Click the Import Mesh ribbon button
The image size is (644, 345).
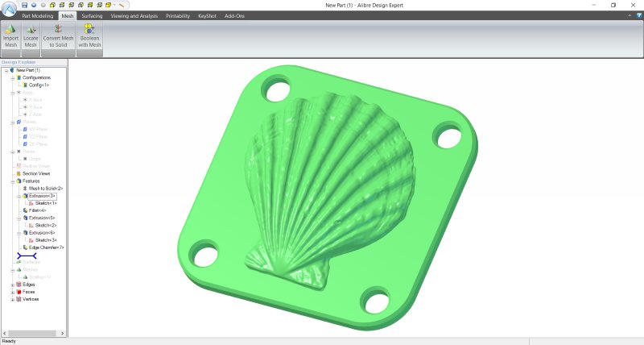pyautogui.click(x=10, y=38)
